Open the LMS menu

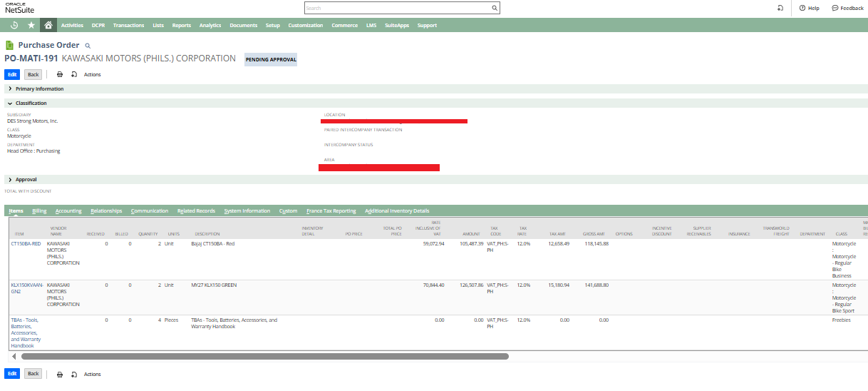pyautogui.click(x=371, y=25)
